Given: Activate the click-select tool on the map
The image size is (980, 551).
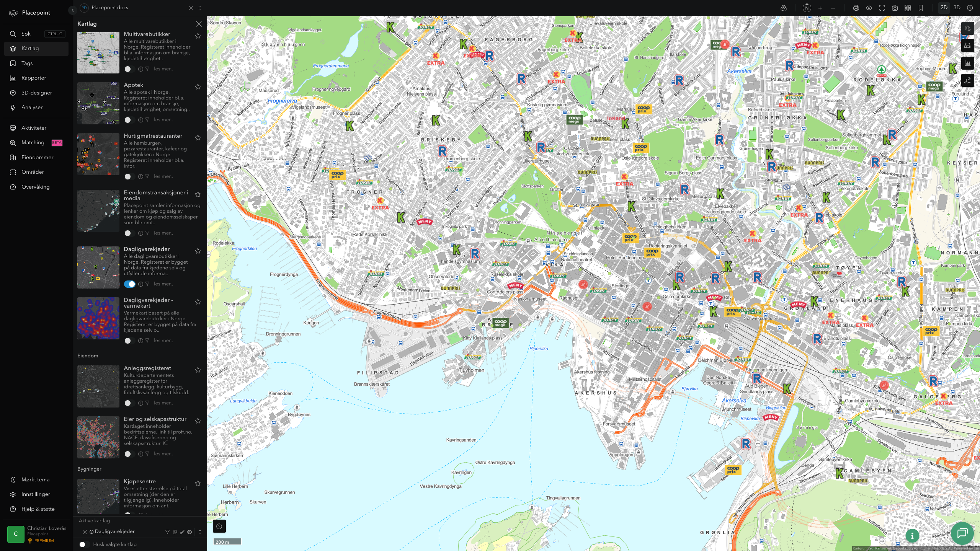Looking at the screenshot, I should (x=967, y=28).
